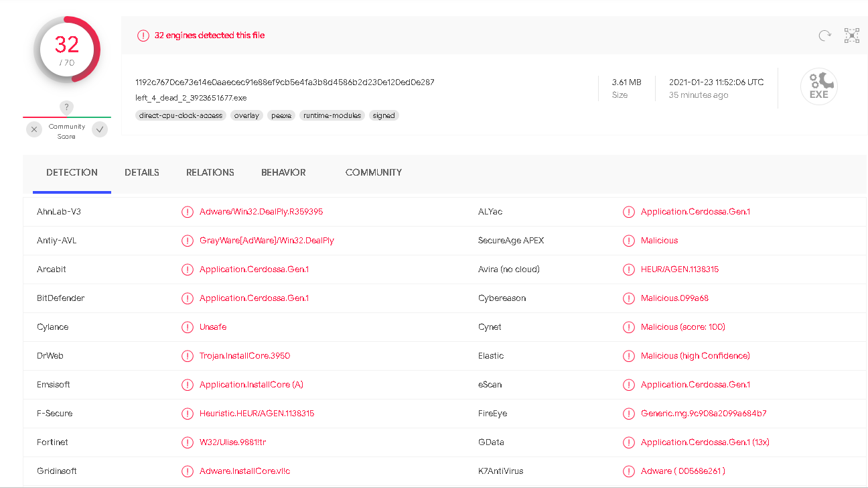Click the EXE file type icon

818,87
